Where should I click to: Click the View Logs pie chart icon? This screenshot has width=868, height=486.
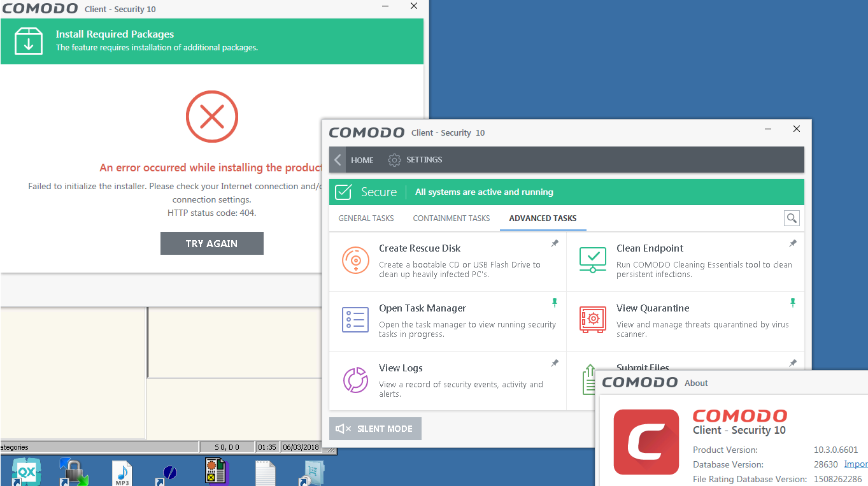pos(355,380)
